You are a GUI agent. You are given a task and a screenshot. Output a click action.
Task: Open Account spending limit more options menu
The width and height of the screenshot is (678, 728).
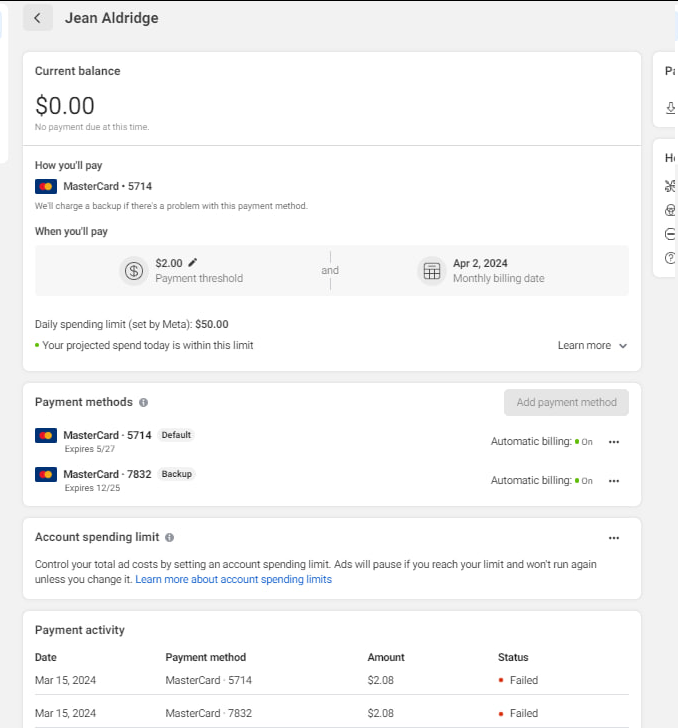point(614,537)
